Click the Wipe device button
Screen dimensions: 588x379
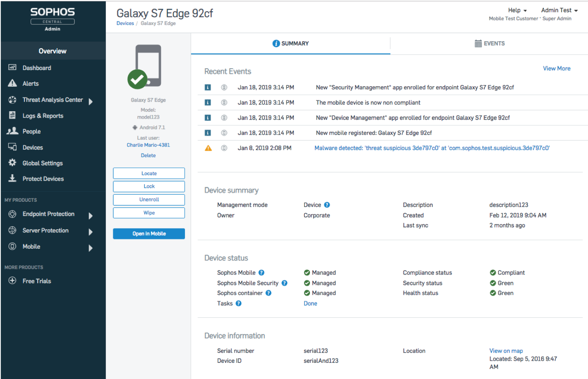tap(149, 213)
